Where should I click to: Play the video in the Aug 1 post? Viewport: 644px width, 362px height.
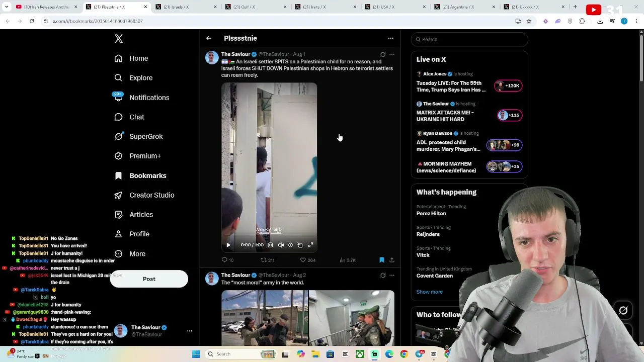[228, 245]
